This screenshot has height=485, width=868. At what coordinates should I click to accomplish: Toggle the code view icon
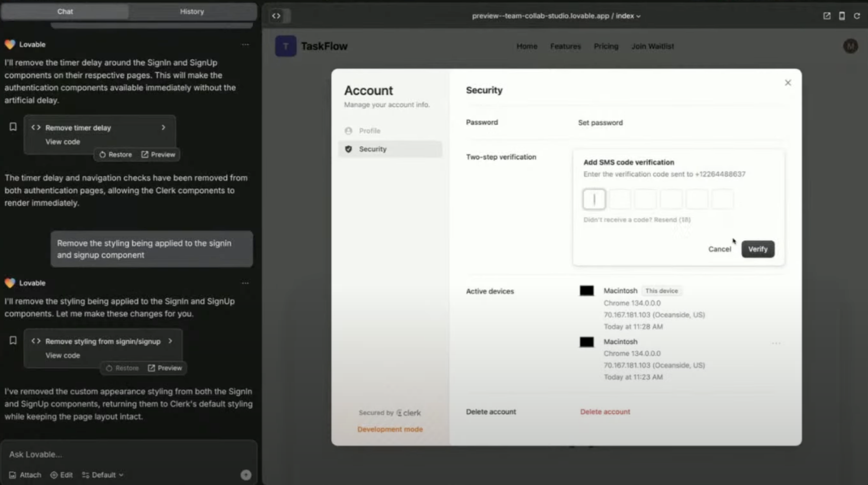(276, 16)
